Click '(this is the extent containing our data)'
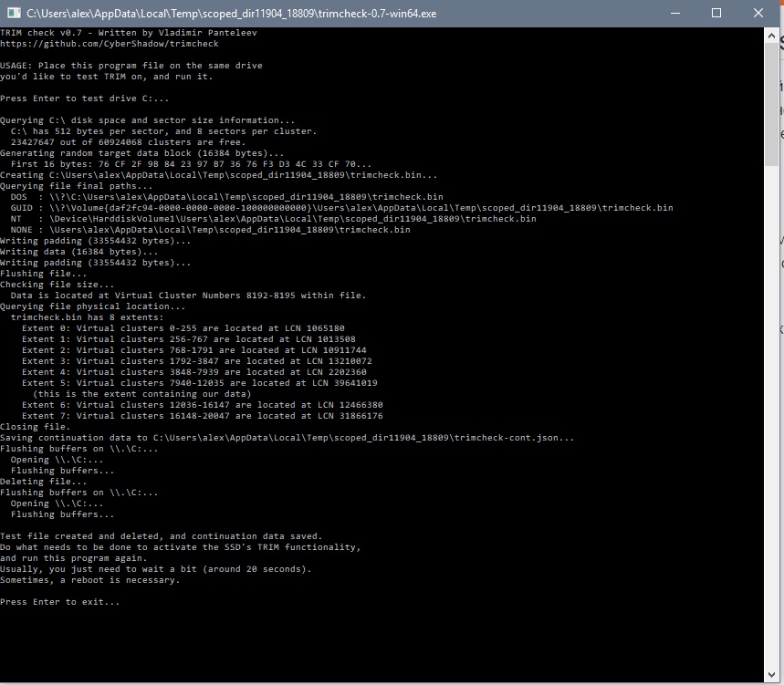The height and width of the screenshot is (685, 784). click(x=142, y=395)
